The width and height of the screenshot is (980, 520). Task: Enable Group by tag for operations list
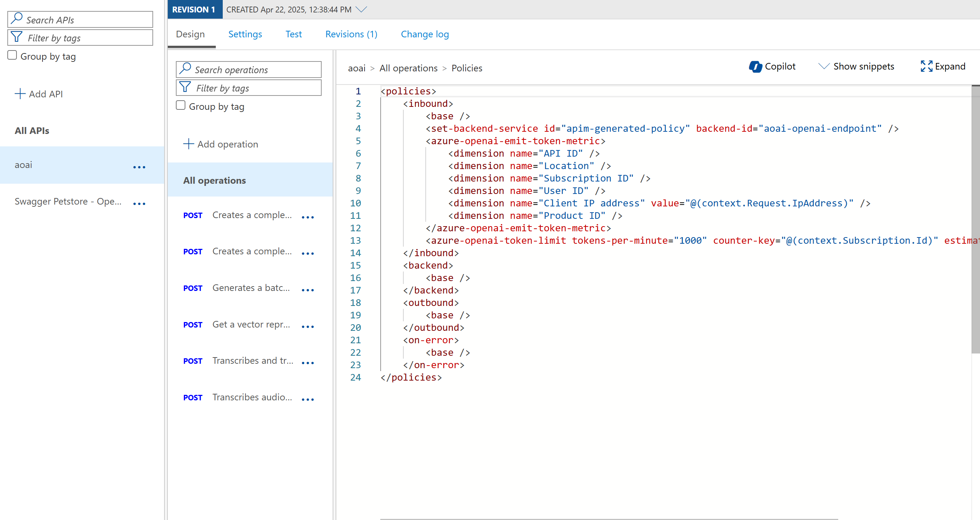point(181,105)
